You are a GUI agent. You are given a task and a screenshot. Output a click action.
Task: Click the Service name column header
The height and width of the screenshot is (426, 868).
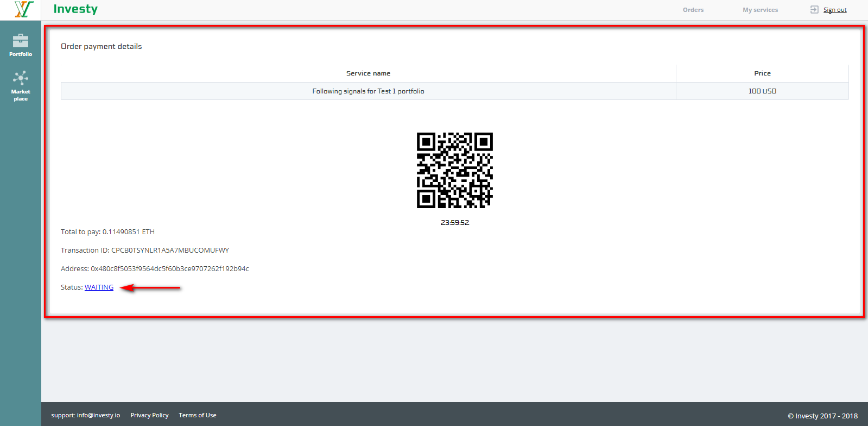[x=368, y=73]
